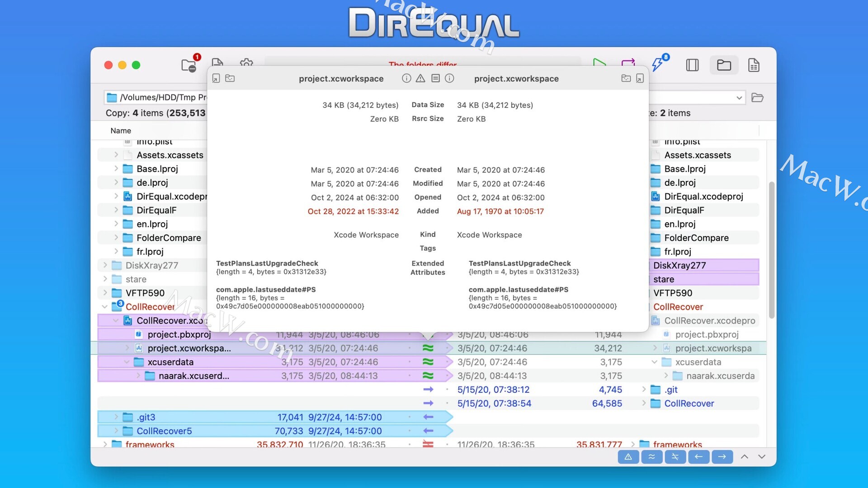The image size is (868, 488).
Task: Select the highlighted stare item on right pane
Action: click(x=704, y=279)
